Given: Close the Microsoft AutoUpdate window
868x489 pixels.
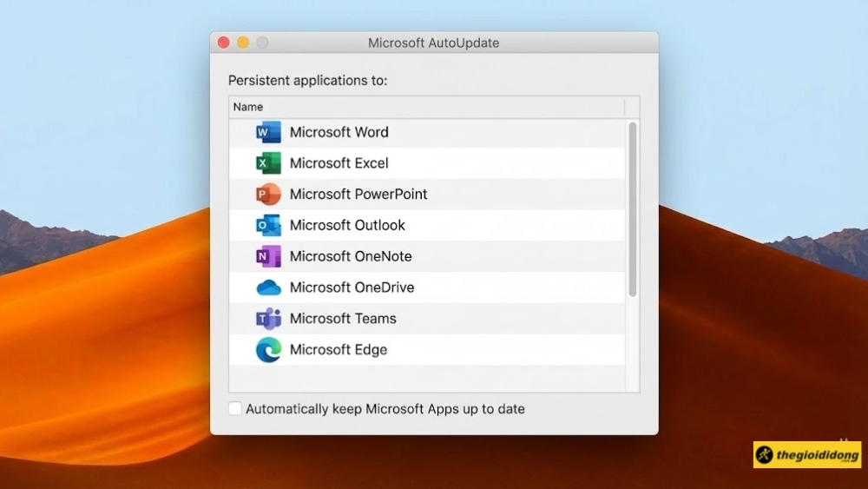Looking at the screenshot, I should click(x=223, y=43).
